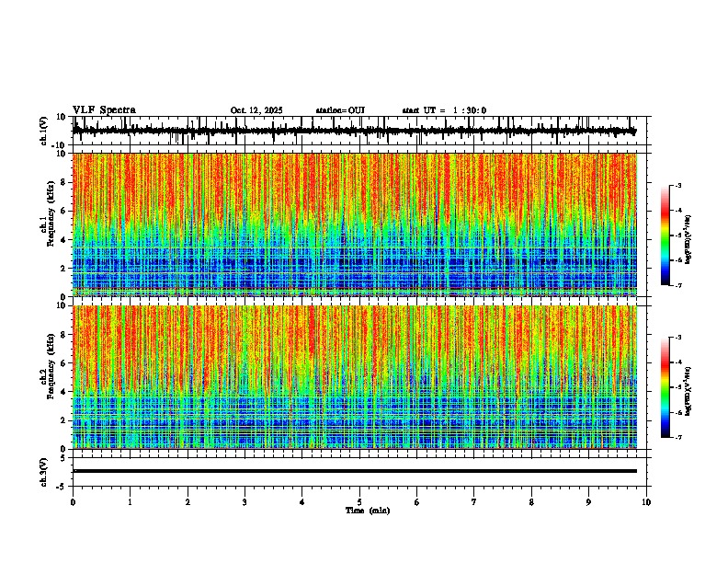Click time axis tick label "5"

click(359, 502)
